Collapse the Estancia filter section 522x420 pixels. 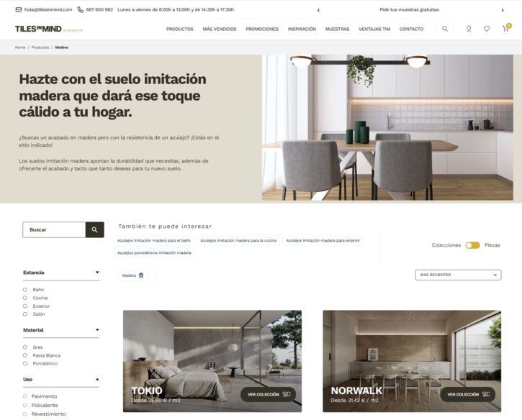[97, 273]
